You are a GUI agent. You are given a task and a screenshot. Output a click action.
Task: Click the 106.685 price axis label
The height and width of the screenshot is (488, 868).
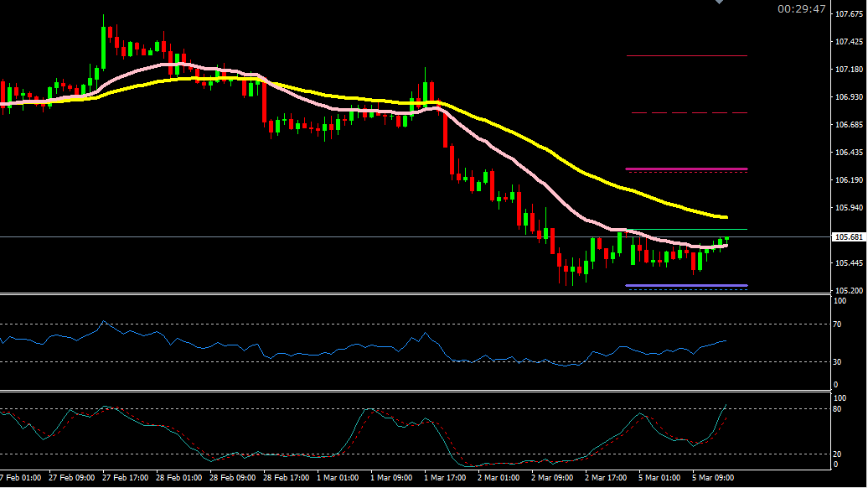(x=849, y=125)
